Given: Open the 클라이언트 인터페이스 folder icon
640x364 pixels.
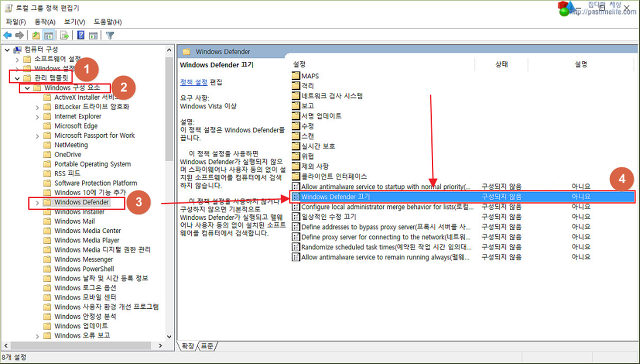Looking at the screenshot, I should tap(296, 176).
